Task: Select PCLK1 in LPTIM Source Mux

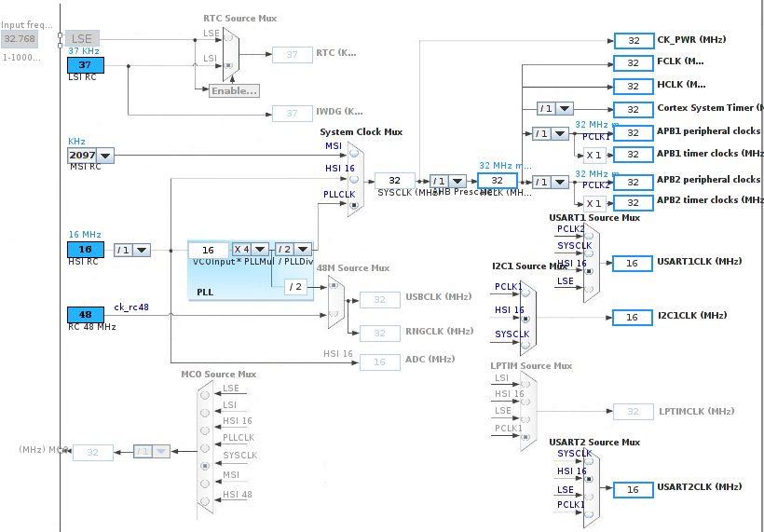Action: click(525, 437)
